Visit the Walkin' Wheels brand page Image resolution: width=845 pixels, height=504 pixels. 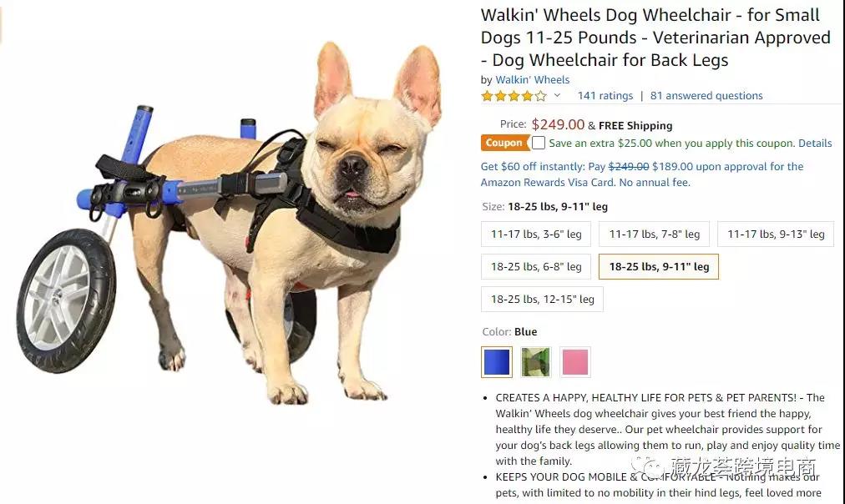pos(533,80)
